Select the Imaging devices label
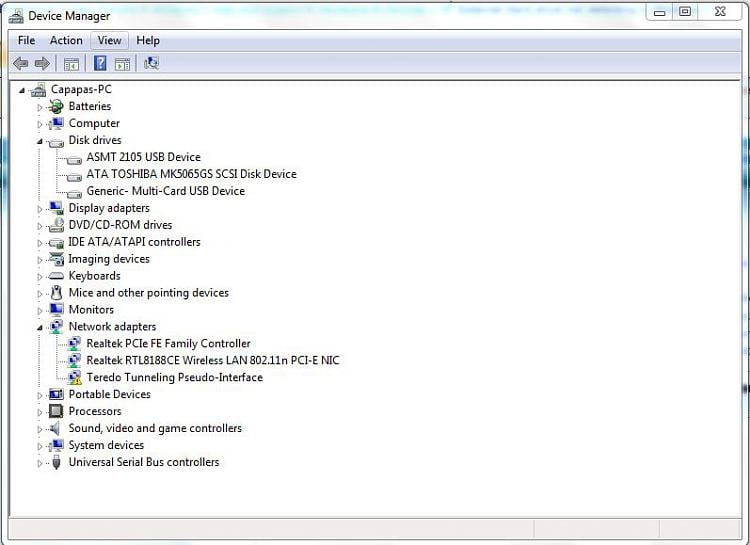Image resolution: width=750 pixels, height=545 pixels. click(x=109, y=259)
